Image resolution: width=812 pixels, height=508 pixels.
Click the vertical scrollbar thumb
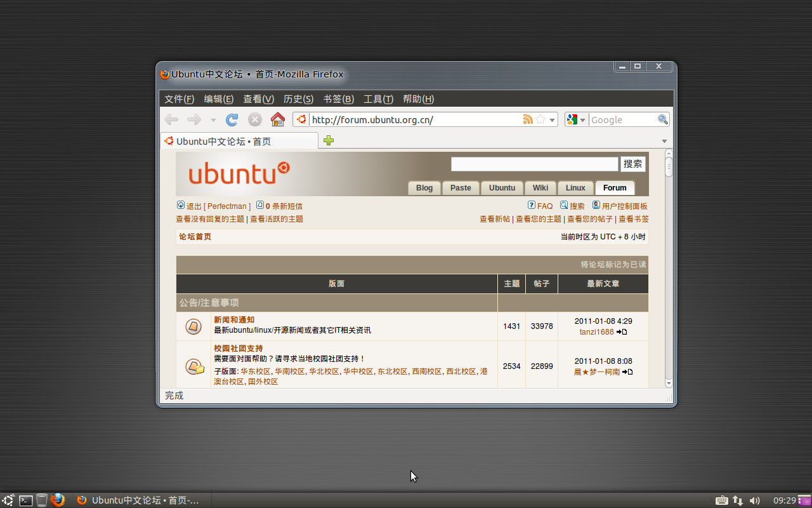[x=669, y=167]
